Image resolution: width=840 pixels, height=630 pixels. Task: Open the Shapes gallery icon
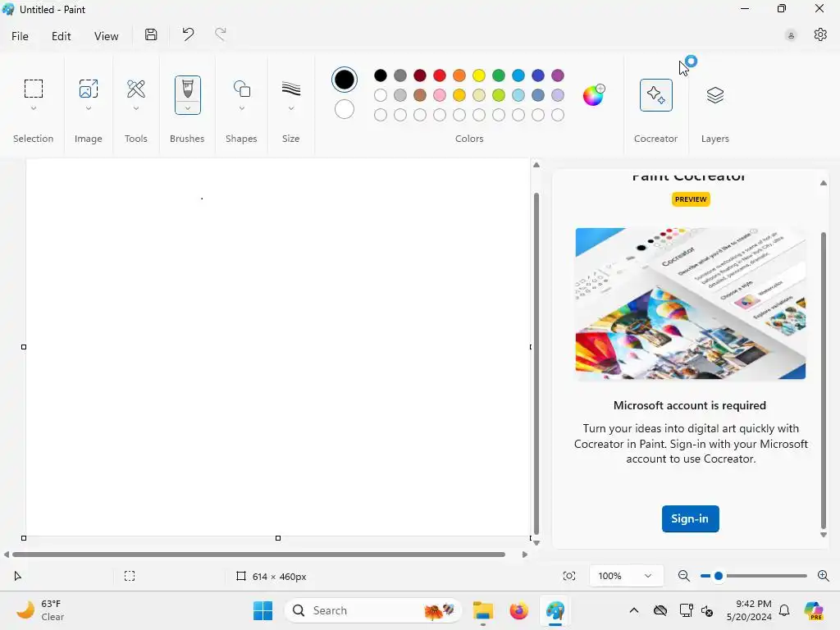coord(242,89)
